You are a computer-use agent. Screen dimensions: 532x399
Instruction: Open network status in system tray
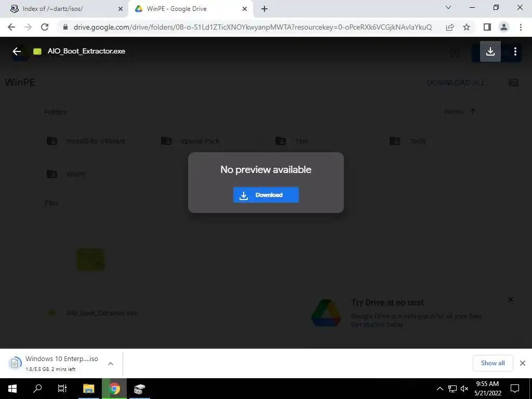[452, 389]
